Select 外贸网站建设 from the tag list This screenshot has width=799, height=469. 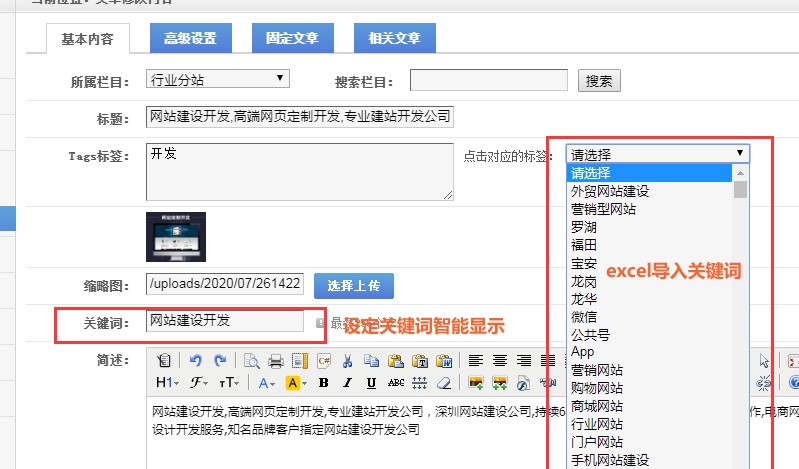click(609, 191)
